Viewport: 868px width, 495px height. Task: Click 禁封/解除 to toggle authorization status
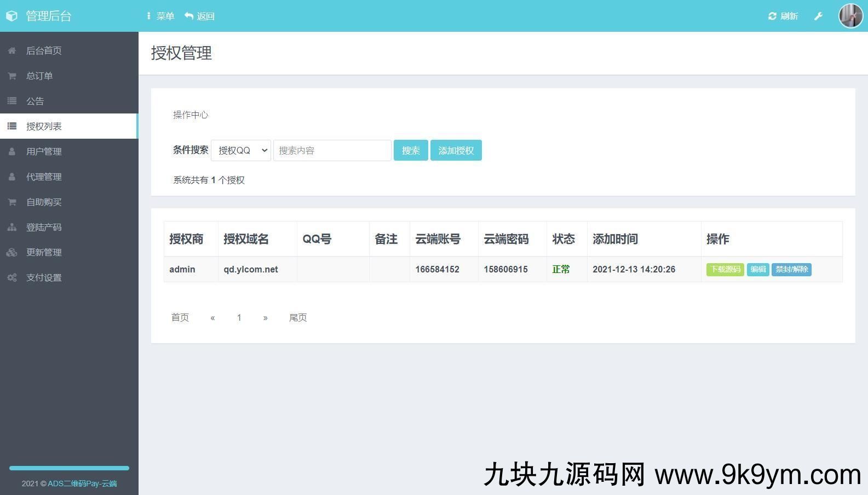tap(791, 269)
